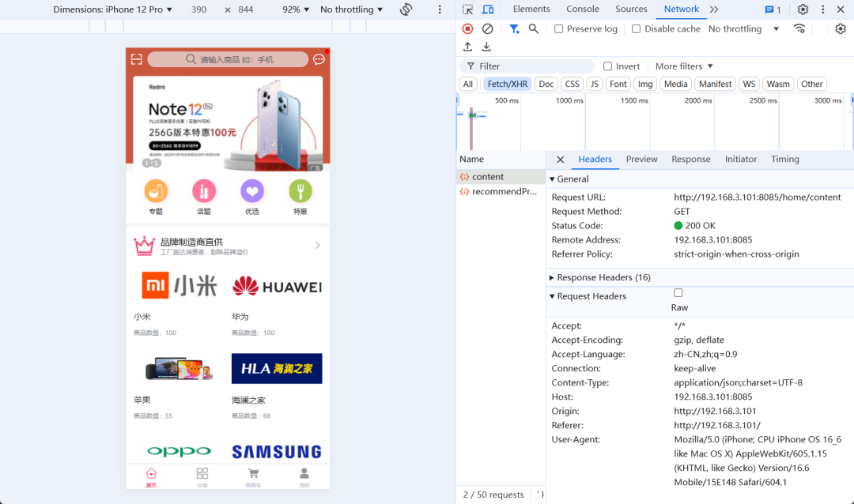Screen dimensions: 854x504
Task: Enable the Disable cache checkbox
Action: pos(636,28)
